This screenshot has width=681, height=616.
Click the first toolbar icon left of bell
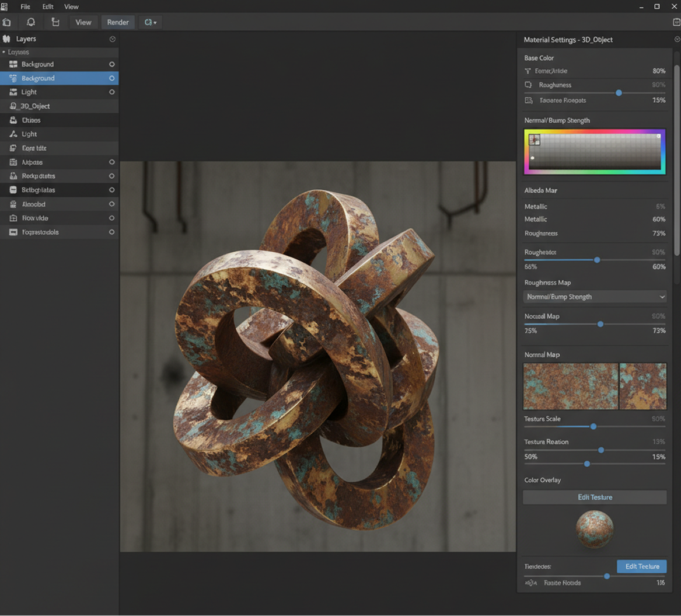pos(6,22)
